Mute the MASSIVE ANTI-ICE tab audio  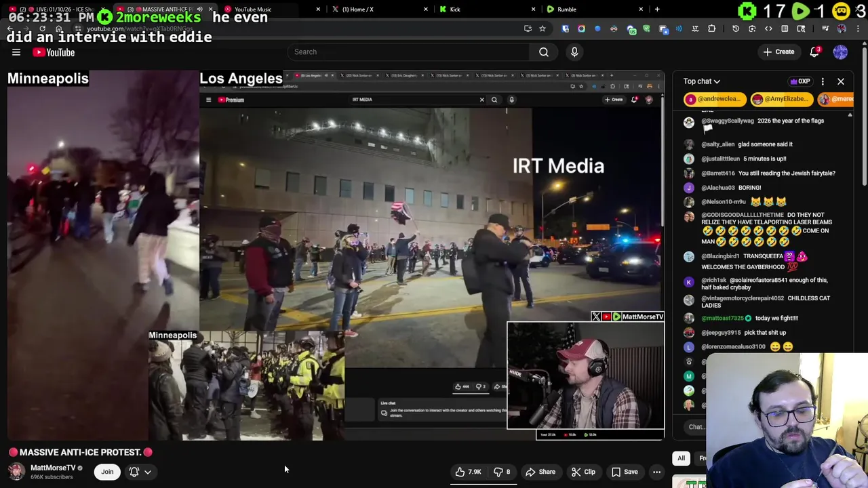click(x=199, y=9)
